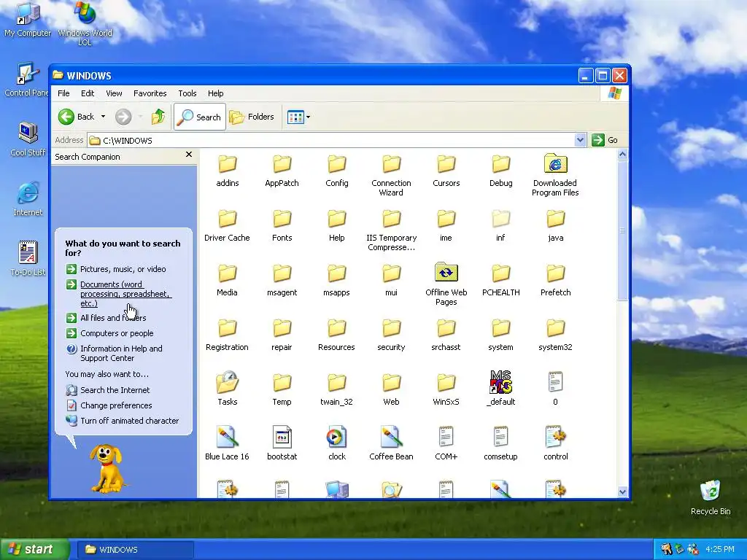Select the bootstat file icon
747x560 pixels.
[282, 437]
